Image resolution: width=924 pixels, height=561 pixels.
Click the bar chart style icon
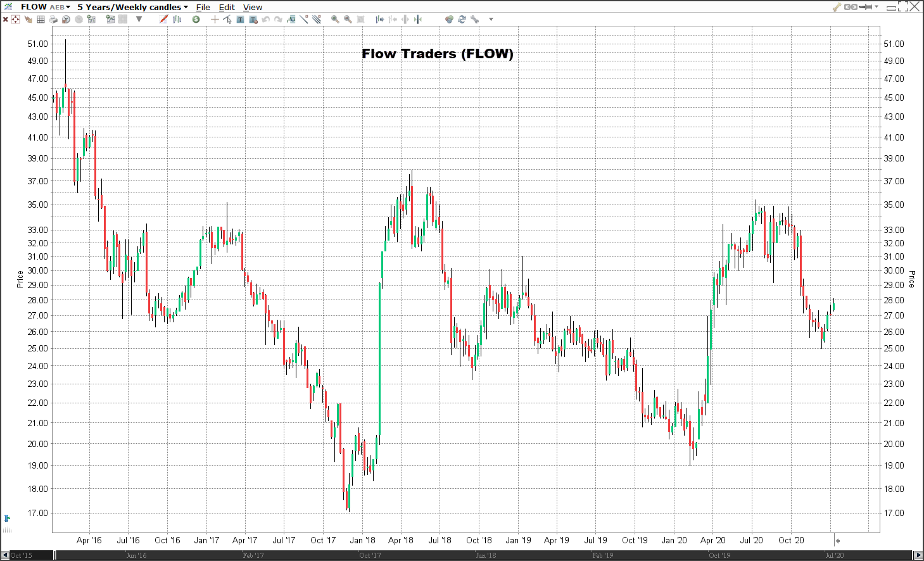click(x=177, y=19)
